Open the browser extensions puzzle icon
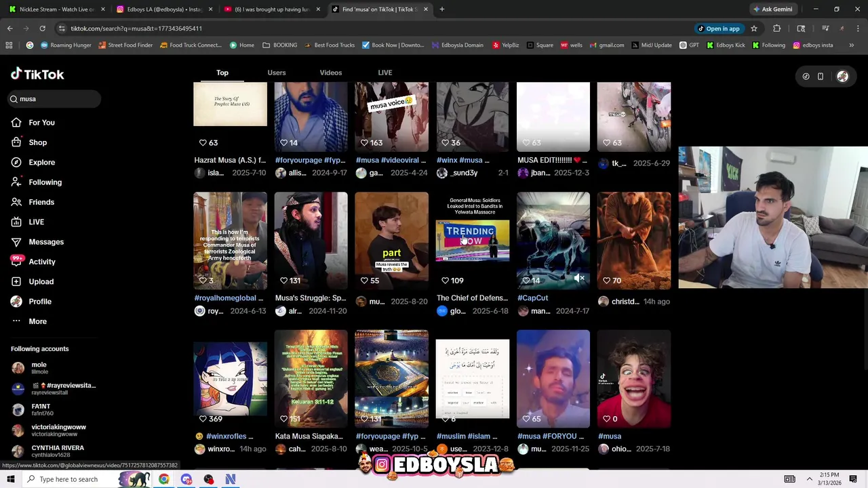868x488 pixels. [x=777, y=28]
